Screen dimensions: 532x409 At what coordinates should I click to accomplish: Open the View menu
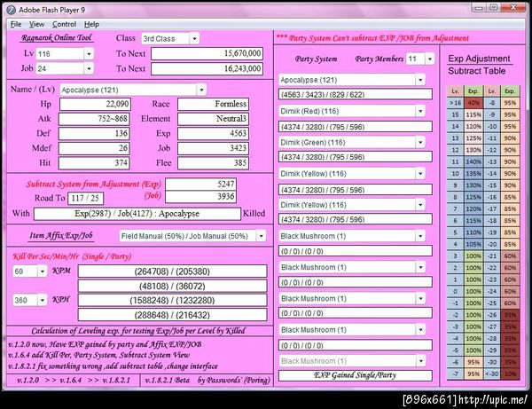[36, 25]
